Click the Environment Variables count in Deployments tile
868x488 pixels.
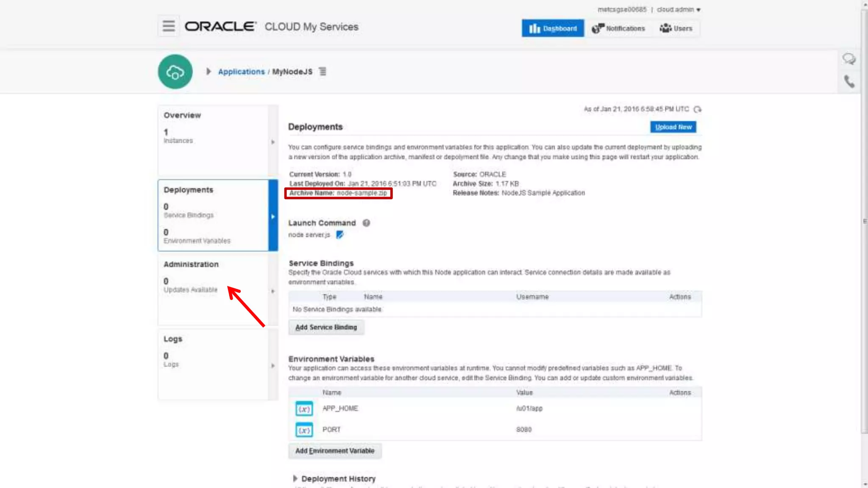coord(166,232)
